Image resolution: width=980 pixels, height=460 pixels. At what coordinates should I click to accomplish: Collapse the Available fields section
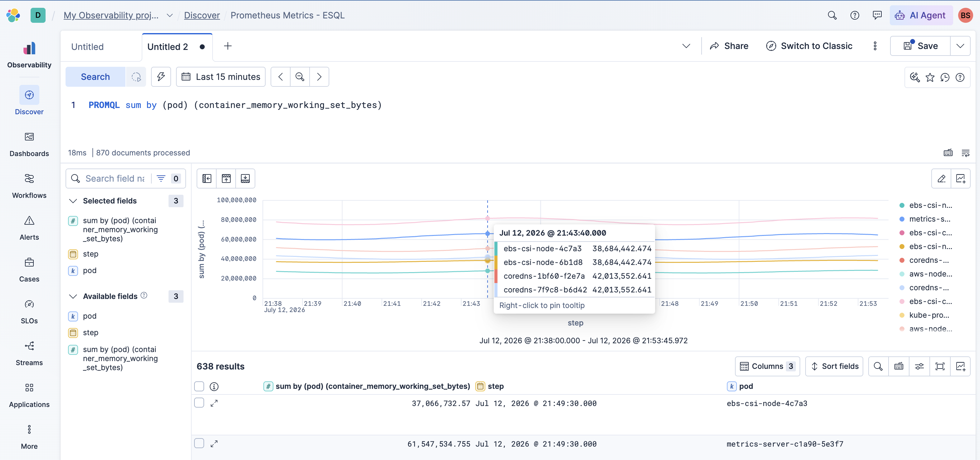pyautogui.click(x=73, y=296)
